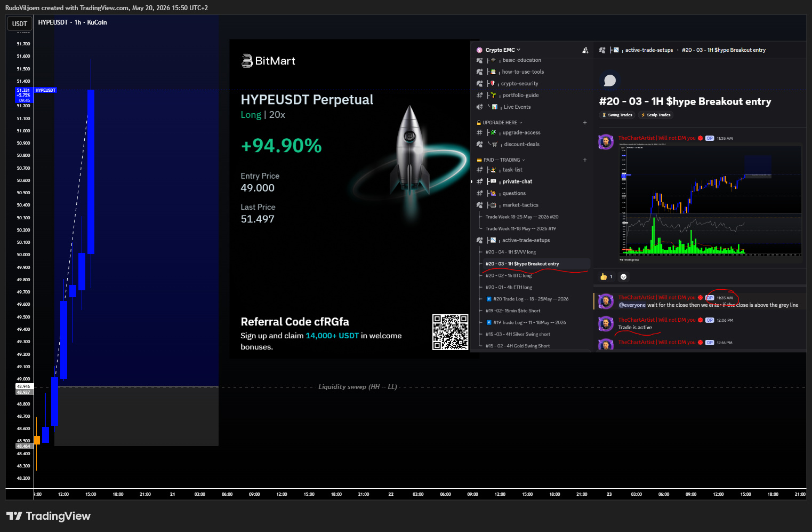Click 'Liquidity sweep (HH -- LL)' line label
812x532 pixels.
coord(358,387)
